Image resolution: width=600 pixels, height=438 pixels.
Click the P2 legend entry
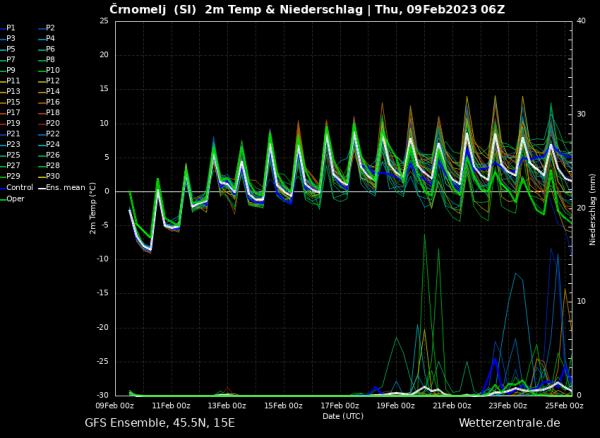47,28
